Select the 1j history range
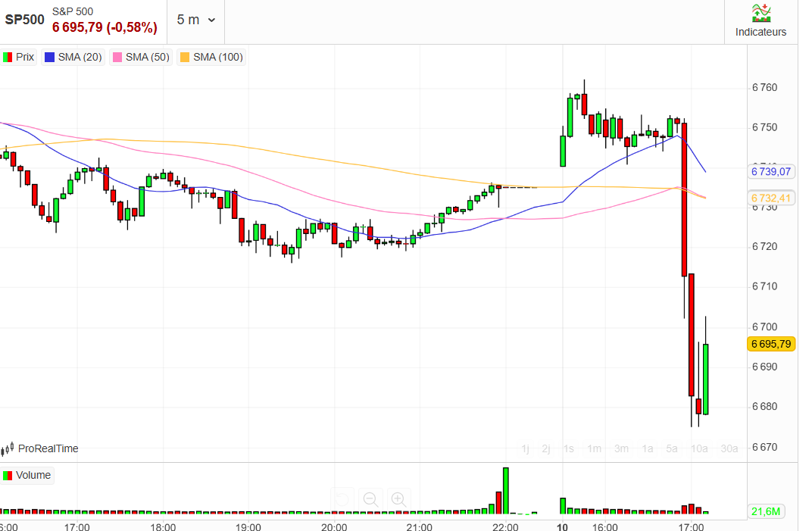The image size is (812, 531). 525,448
